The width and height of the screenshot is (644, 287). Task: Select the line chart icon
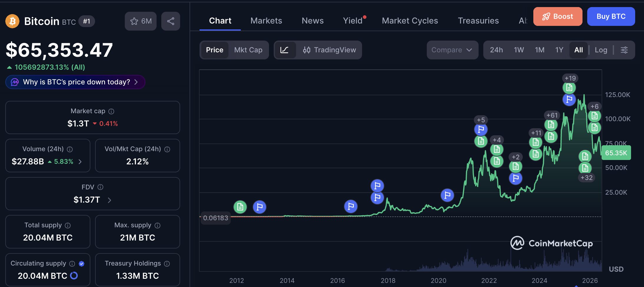(x=284, y=50)
